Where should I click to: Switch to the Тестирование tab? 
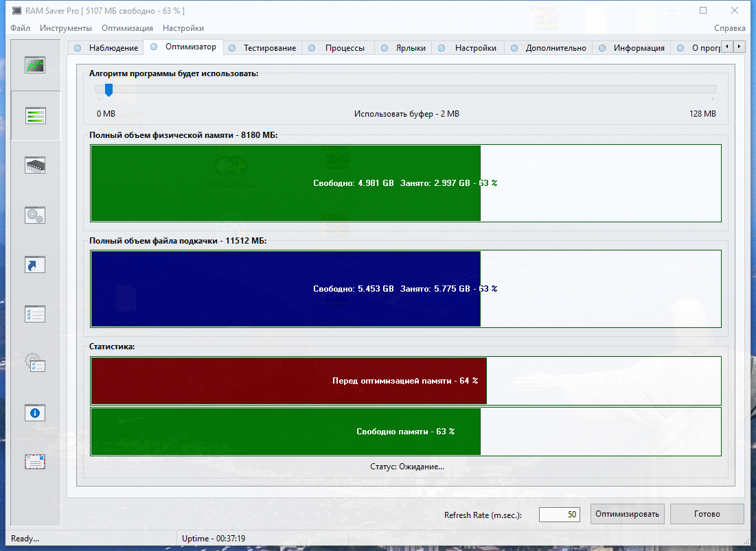click(263, 47)
